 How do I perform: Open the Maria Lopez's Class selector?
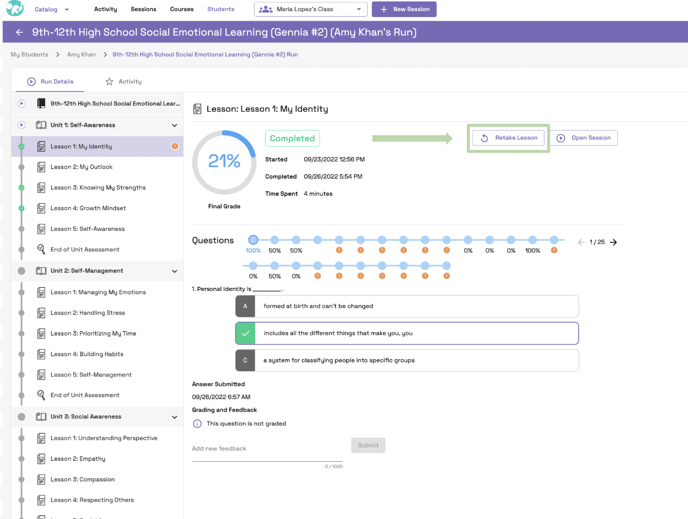click(310, 9)
